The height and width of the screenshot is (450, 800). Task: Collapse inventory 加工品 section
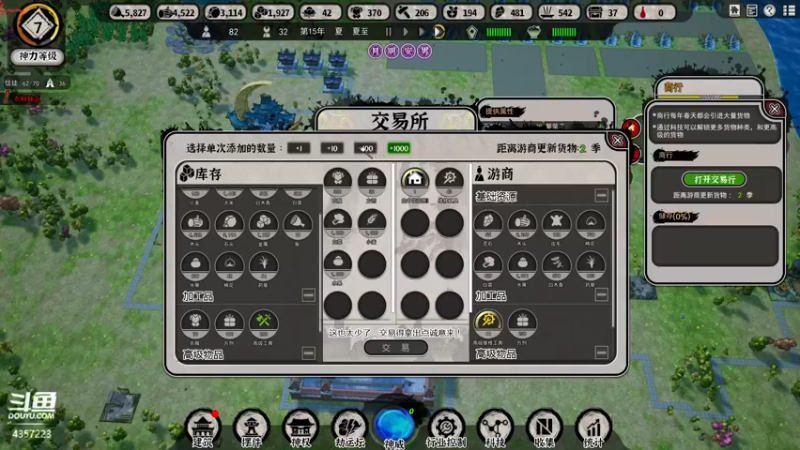coord(308,295)
